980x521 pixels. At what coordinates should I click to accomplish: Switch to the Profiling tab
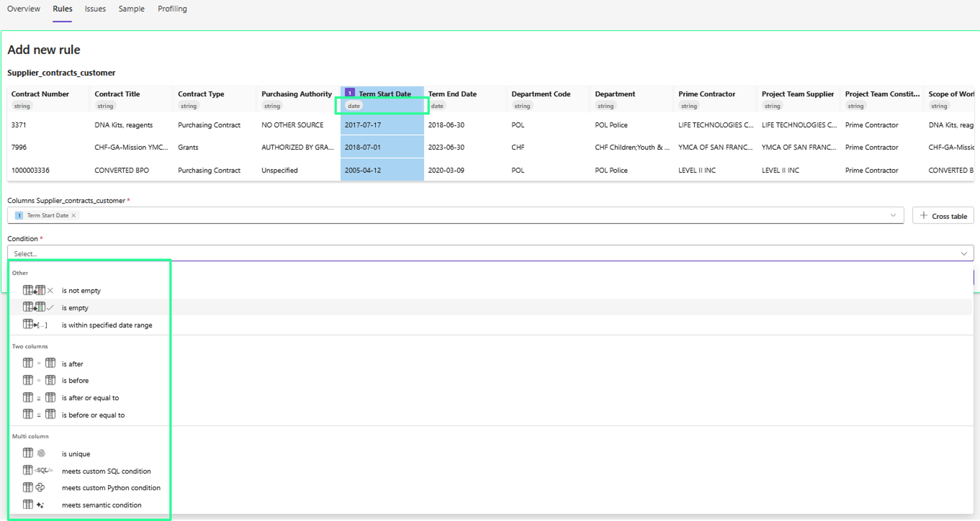pyautogui.click(x=172, y=9)
